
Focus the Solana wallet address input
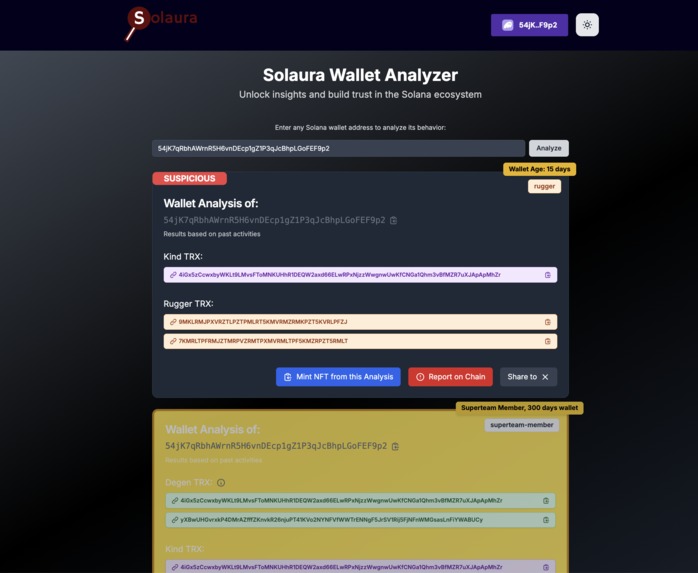[x=338, y=148]
